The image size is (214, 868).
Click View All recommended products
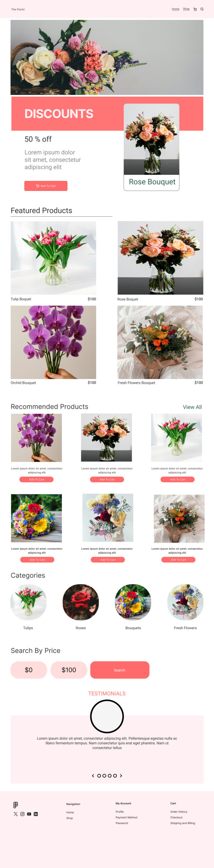click(192, 407)
